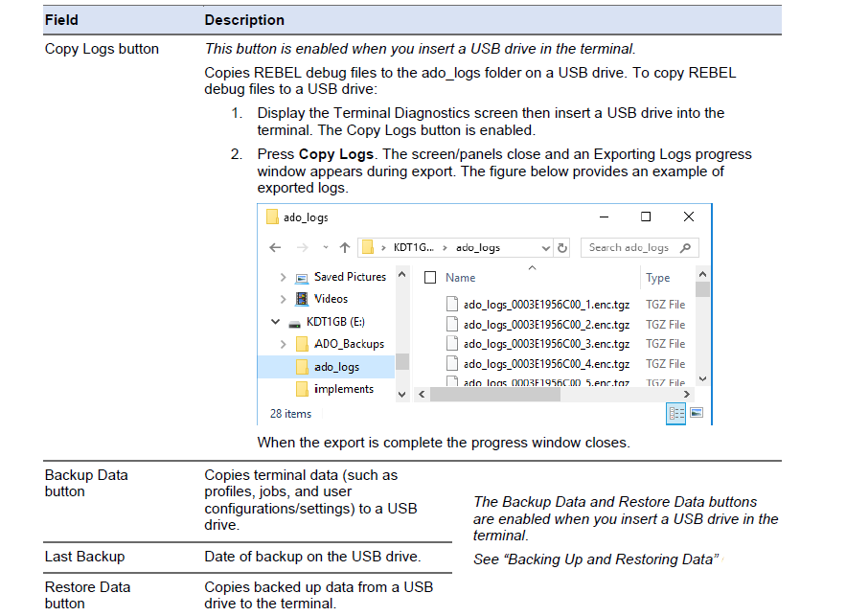Select the ado_logs_0003E1956C00_1.enc.tgz file icon
This screenshot has height=616, width=846.
pos(452,305)
